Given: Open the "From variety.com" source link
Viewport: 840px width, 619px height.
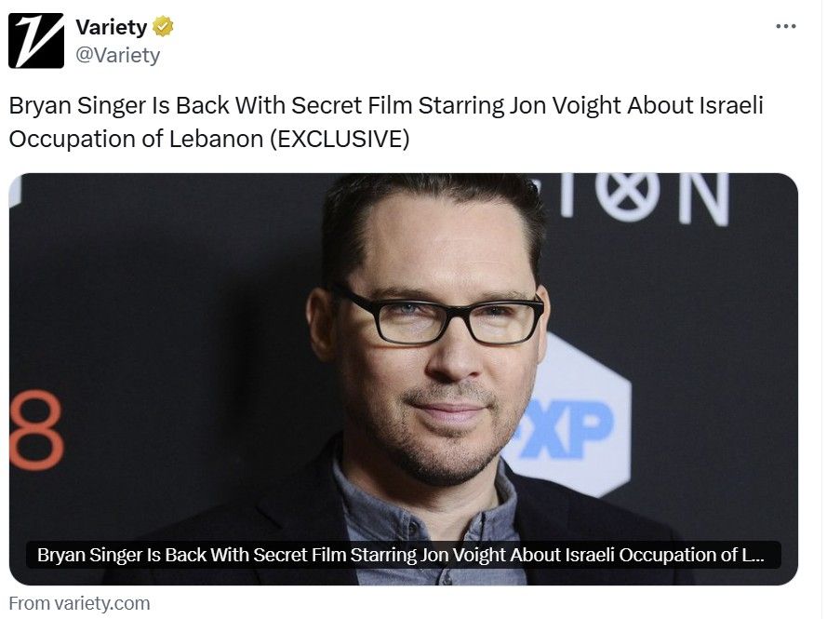Looking at the screenshot, I should pyautogui.click(x=79, y=603).
